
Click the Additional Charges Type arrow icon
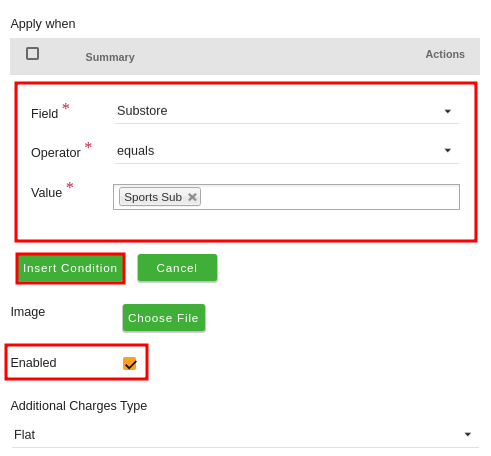pos(468,434)
